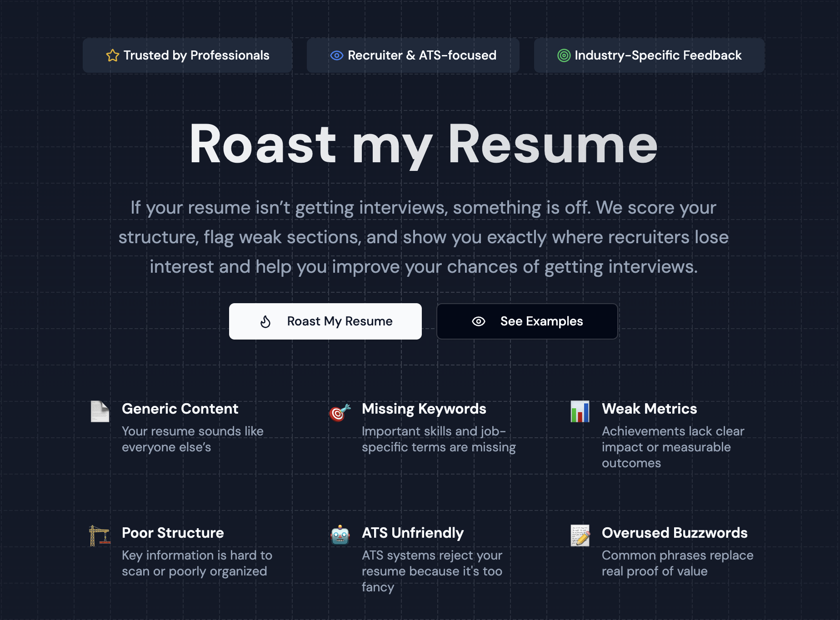Image resolution: width=840 pixels, height=620 pixels.
Task: Click the Recruiter & ATS-focused badge
Action: point(413,55)
